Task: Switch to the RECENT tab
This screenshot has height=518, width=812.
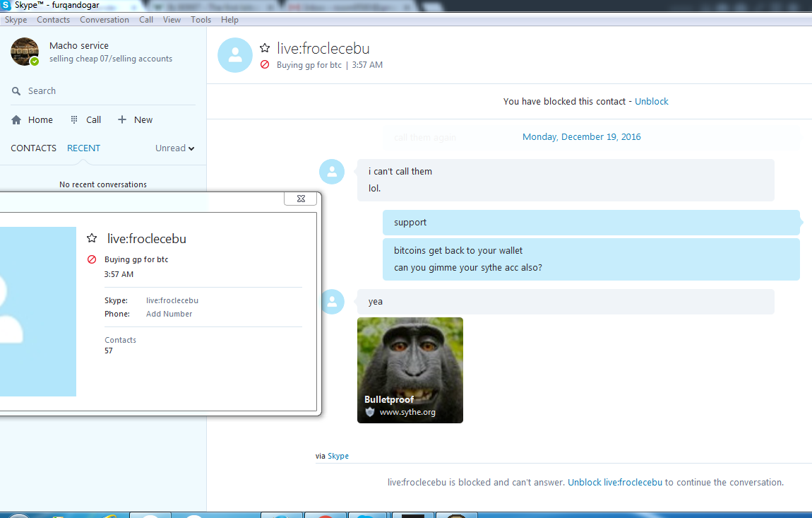Action: 83,148
